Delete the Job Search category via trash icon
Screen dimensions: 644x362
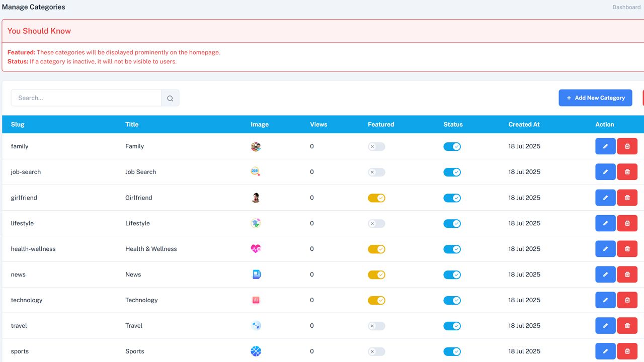click(x=627, y=172)
